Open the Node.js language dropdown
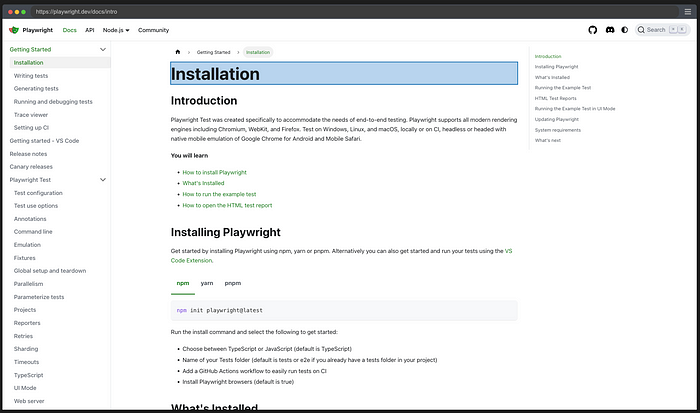This screenshot has height=413, width=700. pyautogui.click(x=116, y=30)
